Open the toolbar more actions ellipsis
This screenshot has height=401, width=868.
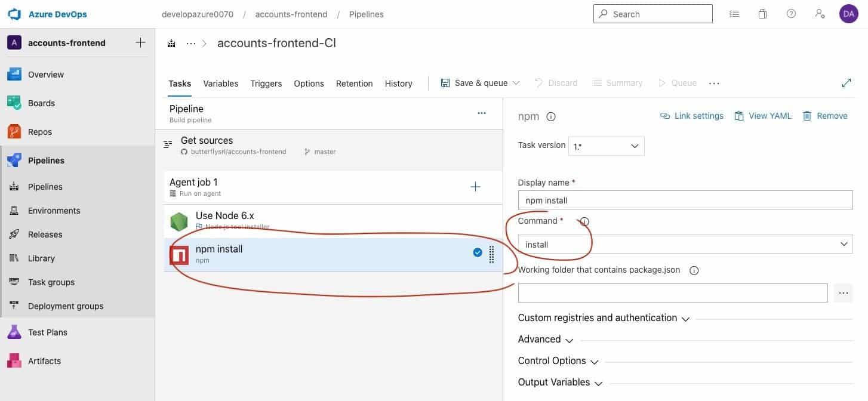coord(714,84)
